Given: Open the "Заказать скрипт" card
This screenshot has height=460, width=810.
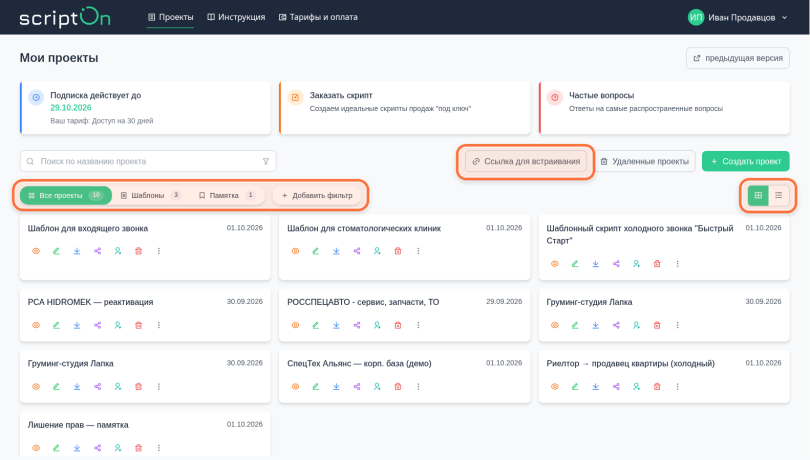Looking at the screenshot, I should [404, 108].
